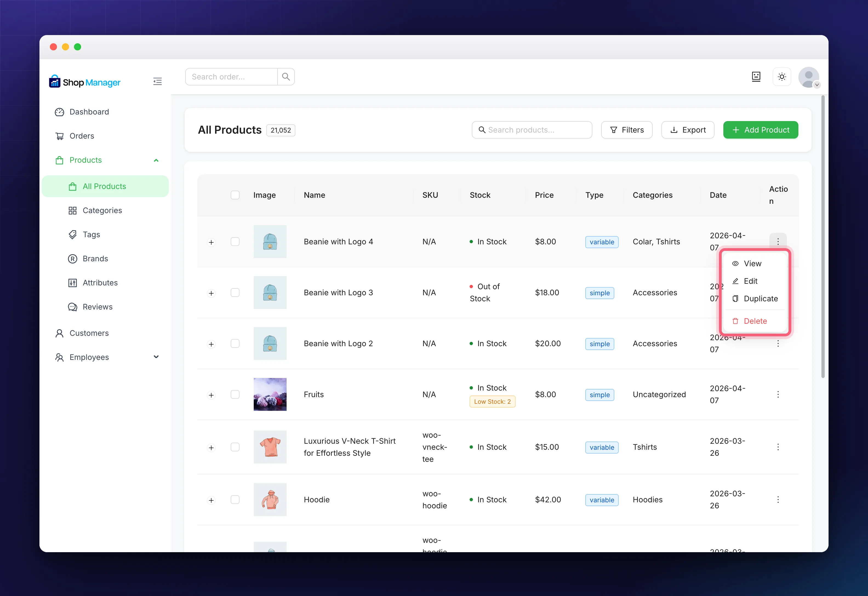Choose Edit from the action menu
Screen dimensions: 868x596
(755, 281)
